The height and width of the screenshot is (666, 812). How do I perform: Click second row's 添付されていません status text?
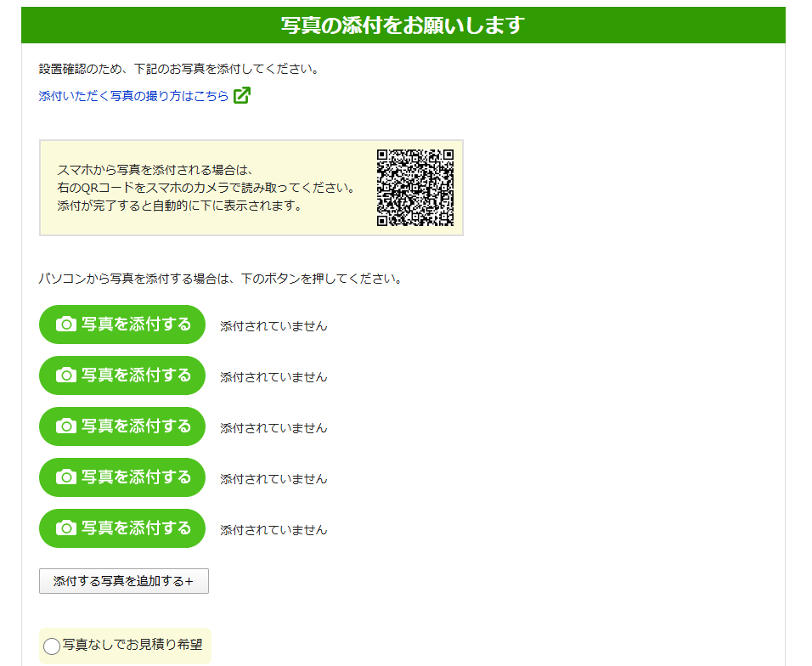tap(273, 377)
